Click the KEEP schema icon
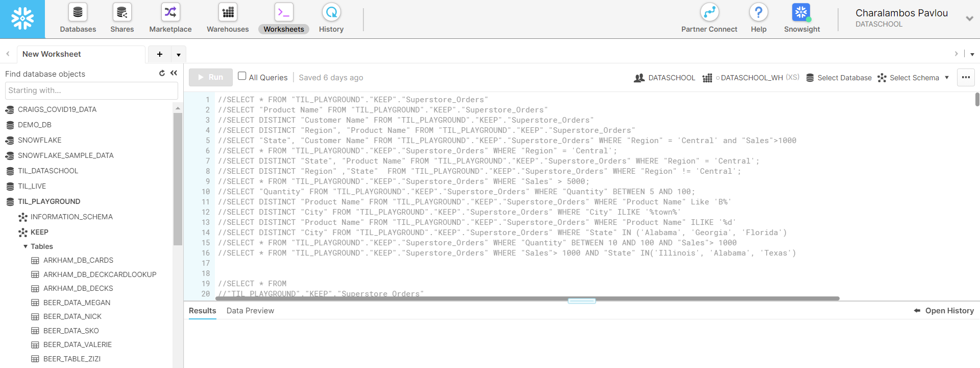Image resolution: width=980 pixels, height=368 pixels. [23, 233]
